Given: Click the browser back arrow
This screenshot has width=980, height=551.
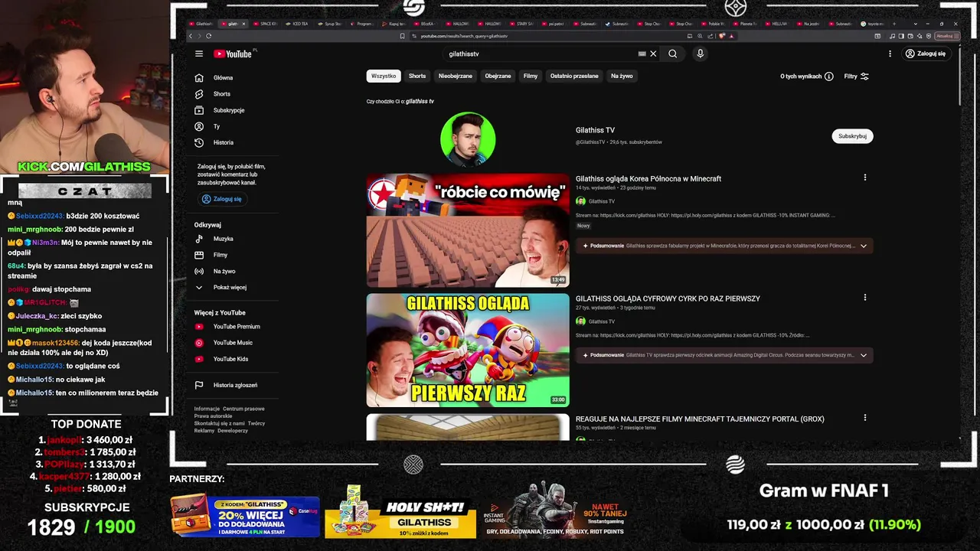Looking at the screenshot, I should pos(191,36).
